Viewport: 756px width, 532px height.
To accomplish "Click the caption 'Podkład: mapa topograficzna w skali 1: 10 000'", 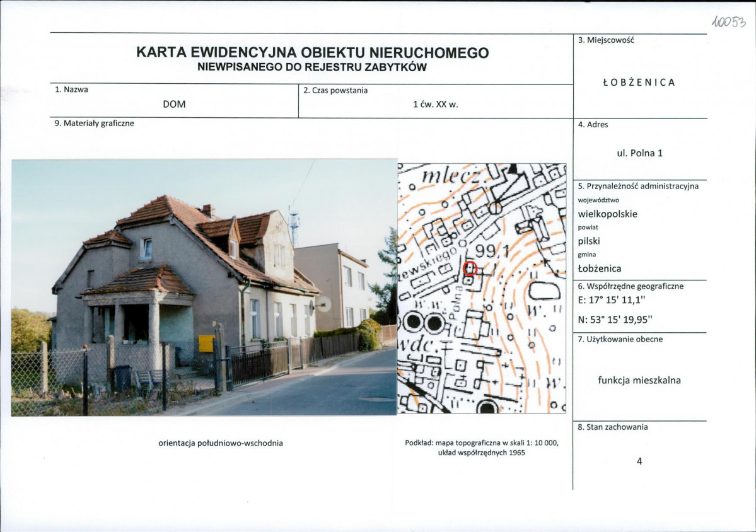I will [x=482, y=443].
